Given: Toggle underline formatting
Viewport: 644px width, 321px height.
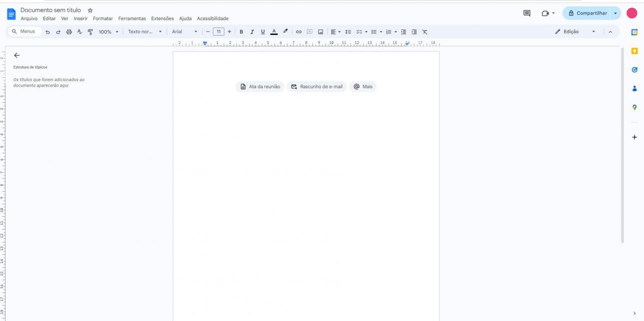Looking at the screenshot, I should coord(262,32).
